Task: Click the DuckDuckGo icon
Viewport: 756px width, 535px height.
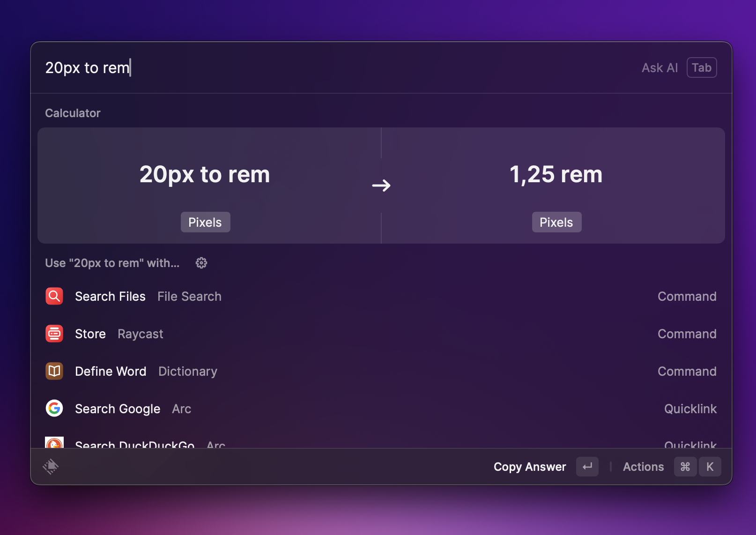Action: click(x=54, y=443)
